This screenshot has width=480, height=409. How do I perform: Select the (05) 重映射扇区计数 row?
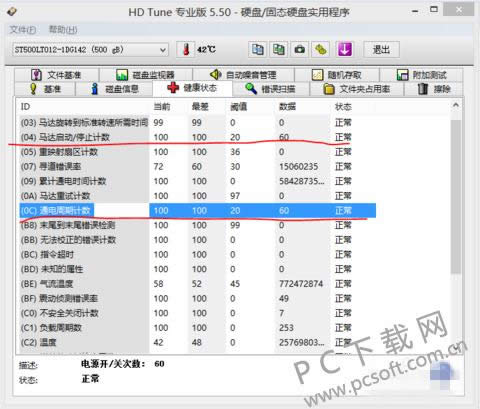(198, 152)
